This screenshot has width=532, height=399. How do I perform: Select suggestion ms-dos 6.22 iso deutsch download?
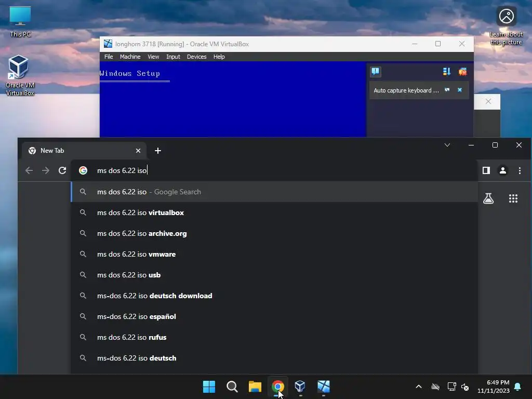pos(274,296)
